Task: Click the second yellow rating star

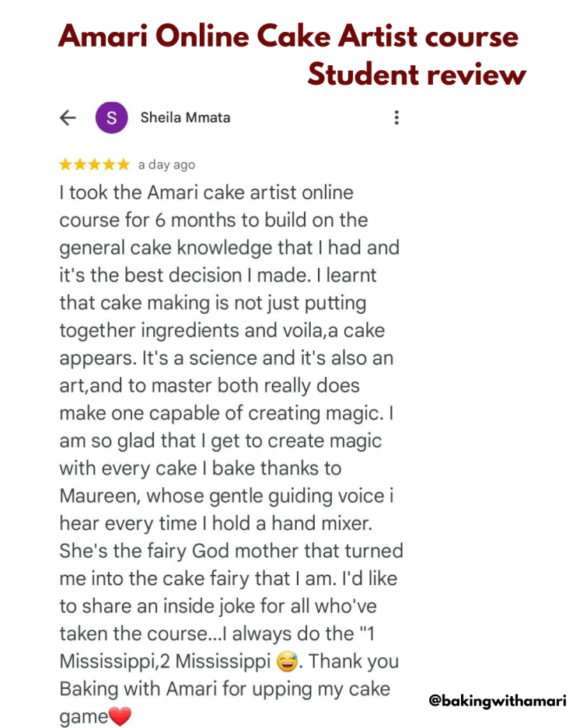Action: (x=80, y=165)
